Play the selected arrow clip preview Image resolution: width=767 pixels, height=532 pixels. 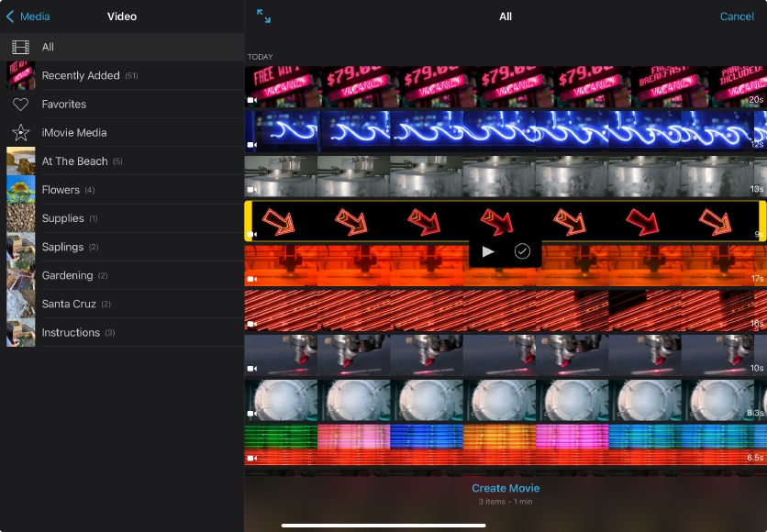pyautogui.click(x=488, y=251)
